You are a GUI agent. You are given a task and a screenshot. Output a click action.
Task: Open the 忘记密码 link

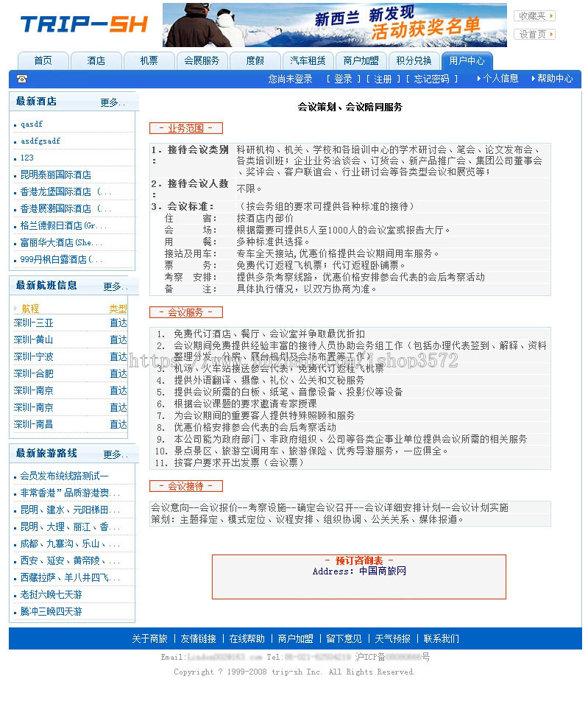(x=431, y=80)
